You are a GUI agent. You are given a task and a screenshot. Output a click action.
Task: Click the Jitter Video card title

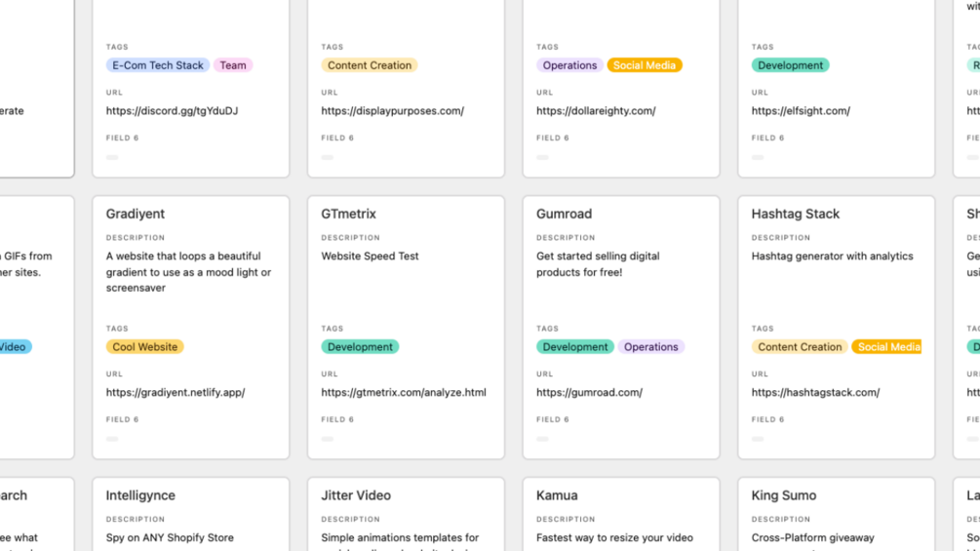(x=356, y=495)
